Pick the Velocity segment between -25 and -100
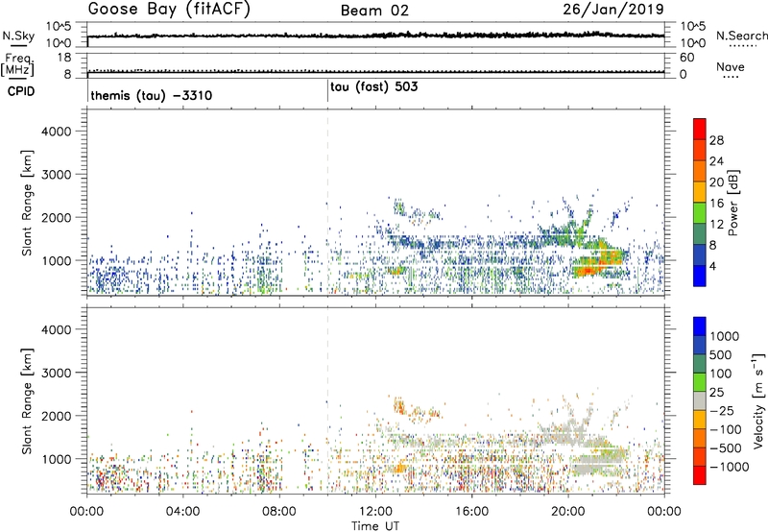The image size is (768, 532). (700, 420)
